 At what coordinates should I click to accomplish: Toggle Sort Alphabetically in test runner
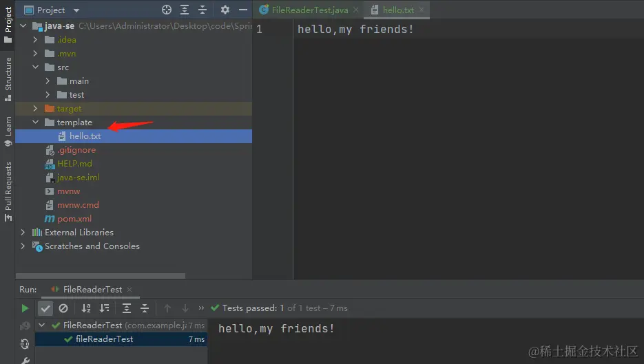pos(86,308)
